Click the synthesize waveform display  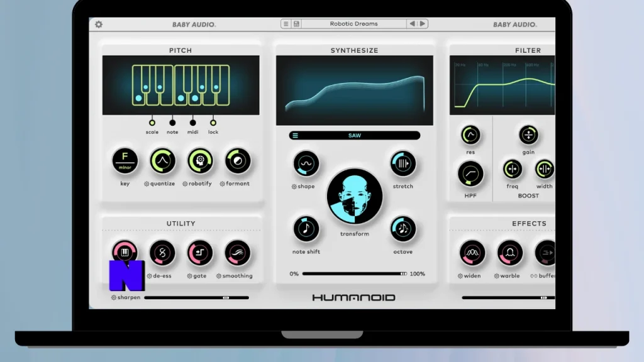(355, 90)
